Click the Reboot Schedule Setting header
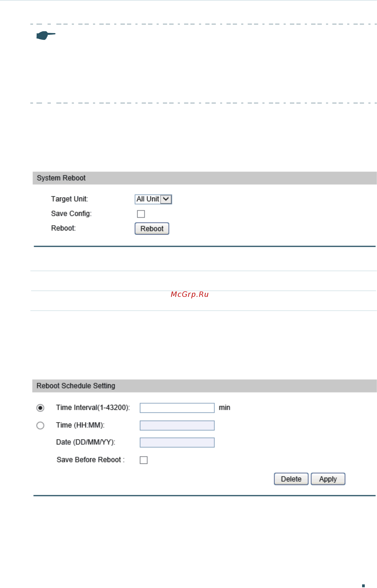This screenshot has height=588, width=377. click(x=204, y=386)
